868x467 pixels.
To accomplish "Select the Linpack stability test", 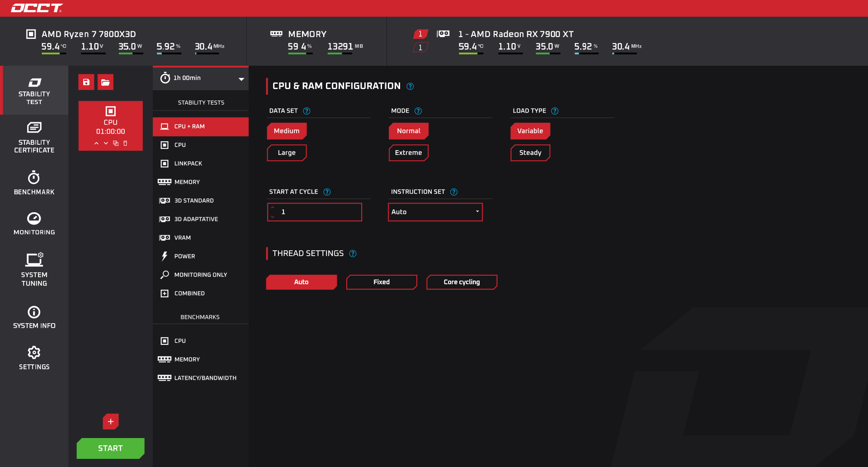I will (201, 164).
